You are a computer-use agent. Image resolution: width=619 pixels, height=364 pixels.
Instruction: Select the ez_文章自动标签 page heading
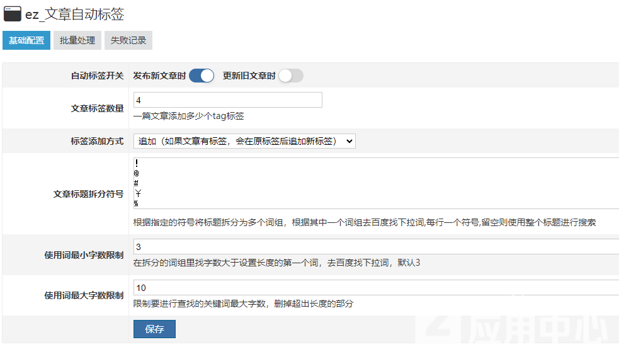point(74,14)
